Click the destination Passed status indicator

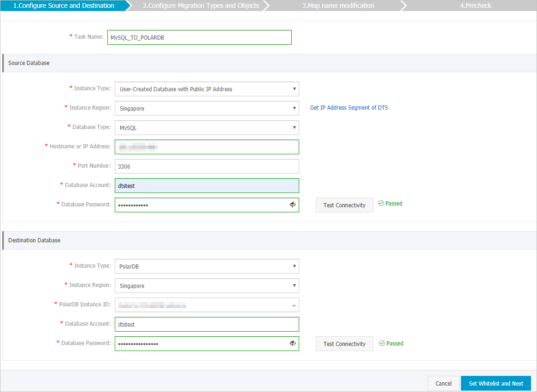point(391,343)
